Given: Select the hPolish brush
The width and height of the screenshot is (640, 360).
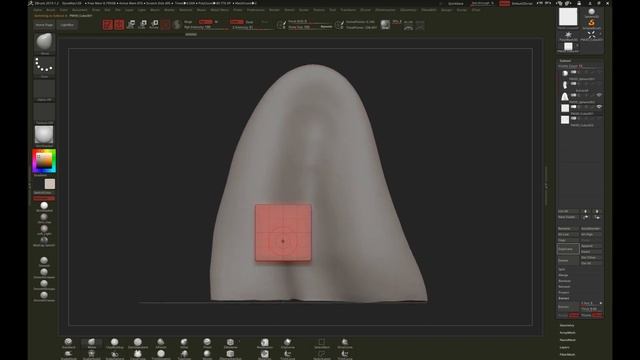Looking at the screenshot, I should pyautogui.click(x=161, y=343).
